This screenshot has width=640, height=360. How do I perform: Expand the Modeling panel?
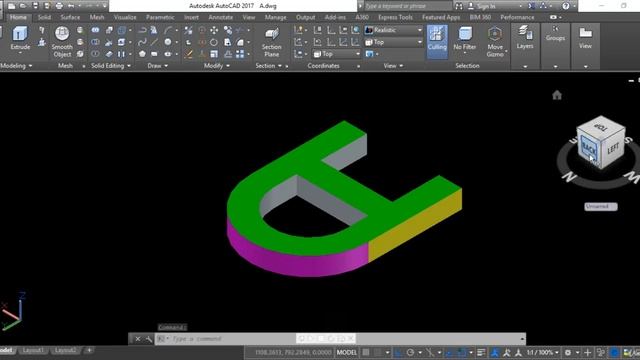point(16,66)
